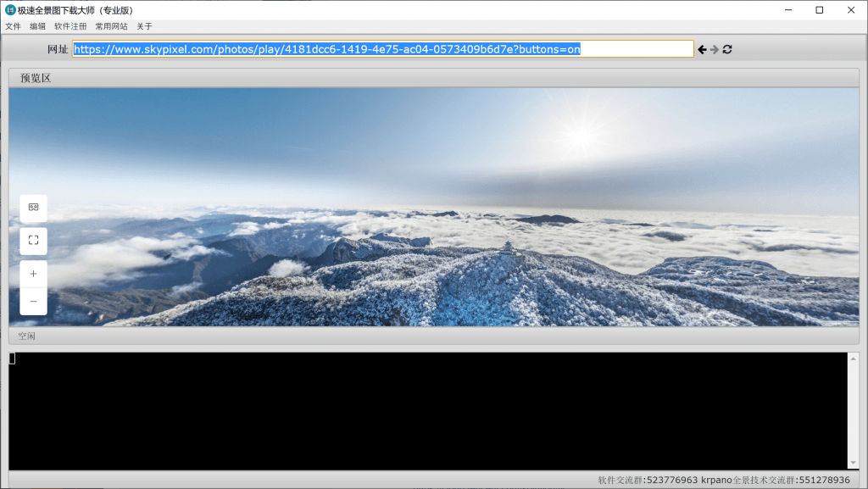
Task: Click the pagoda on the snowy mountain peak
Action: tap(507, 248)
